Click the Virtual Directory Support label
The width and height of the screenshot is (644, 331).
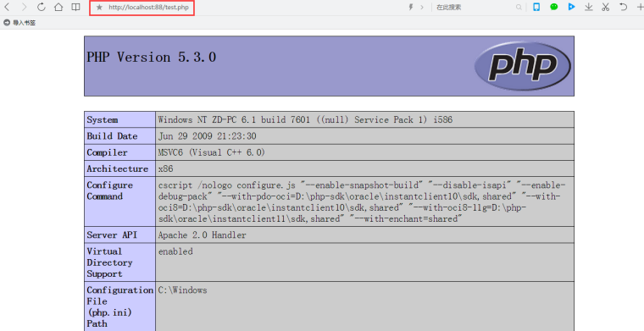109,262
